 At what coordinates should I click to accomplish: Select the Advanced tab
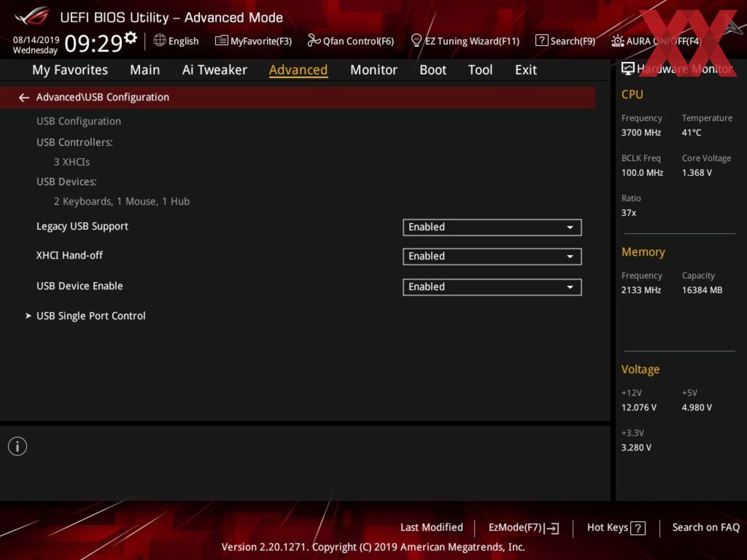pos(298,70)
